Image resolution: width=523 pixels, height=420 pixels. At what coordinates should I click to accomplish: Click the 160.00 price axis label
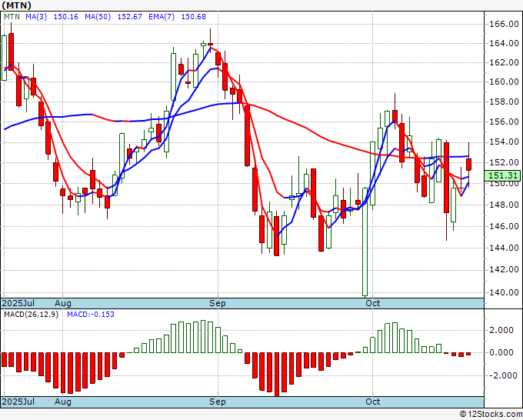[504, 82]
